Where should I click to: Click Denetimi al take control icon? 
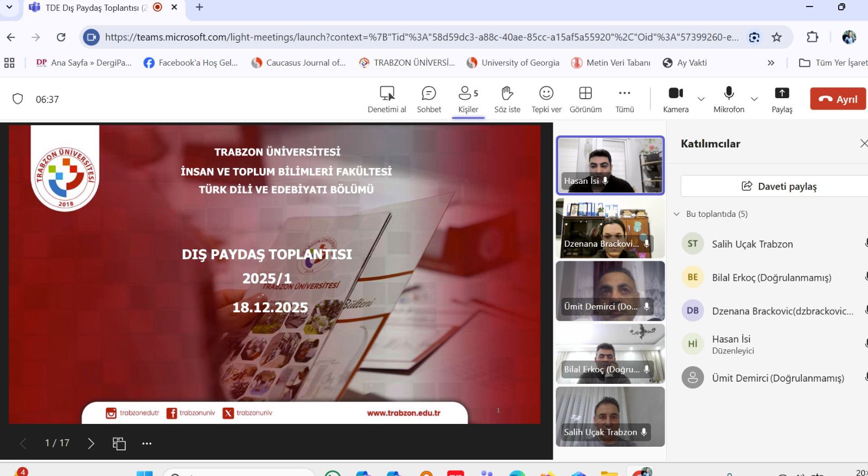click(x=387, y=99)
